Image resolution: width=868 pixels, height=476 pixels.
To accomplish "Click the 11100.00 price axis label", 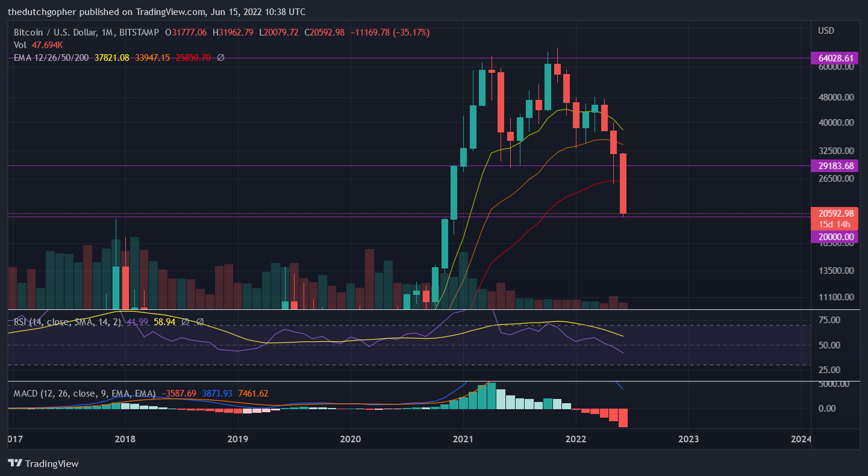I will [836, 297].
